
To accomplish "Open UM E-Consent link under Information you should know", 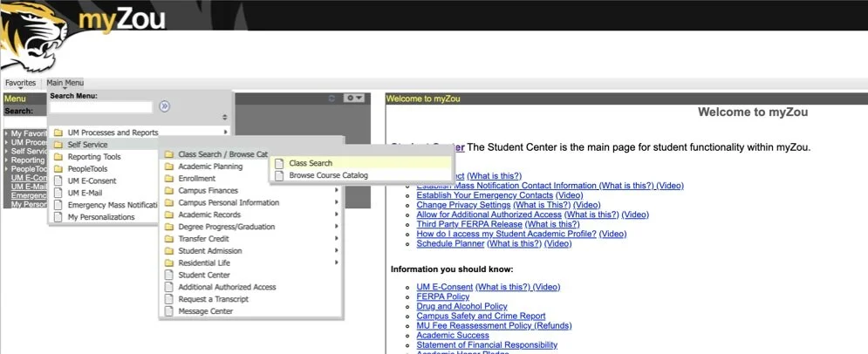I will [445, 287].
